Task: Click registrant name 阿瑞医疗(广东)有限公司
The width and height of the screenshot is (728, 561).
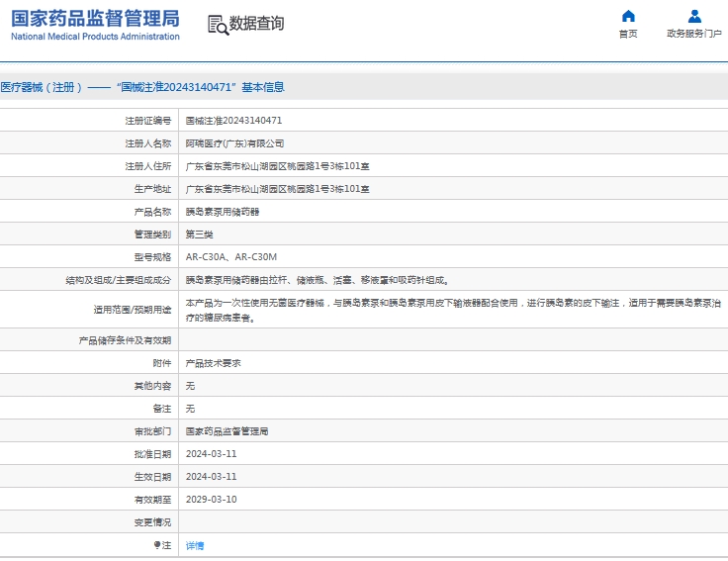Action: (234, 143)
